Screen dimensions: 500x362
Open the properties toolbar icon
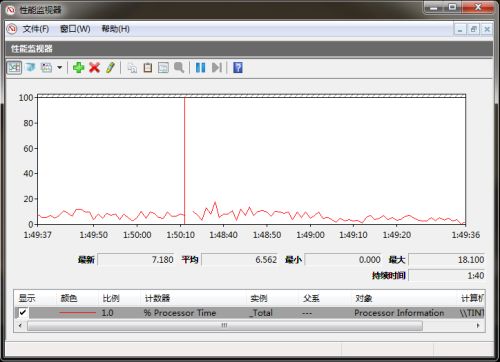[163, 68]
